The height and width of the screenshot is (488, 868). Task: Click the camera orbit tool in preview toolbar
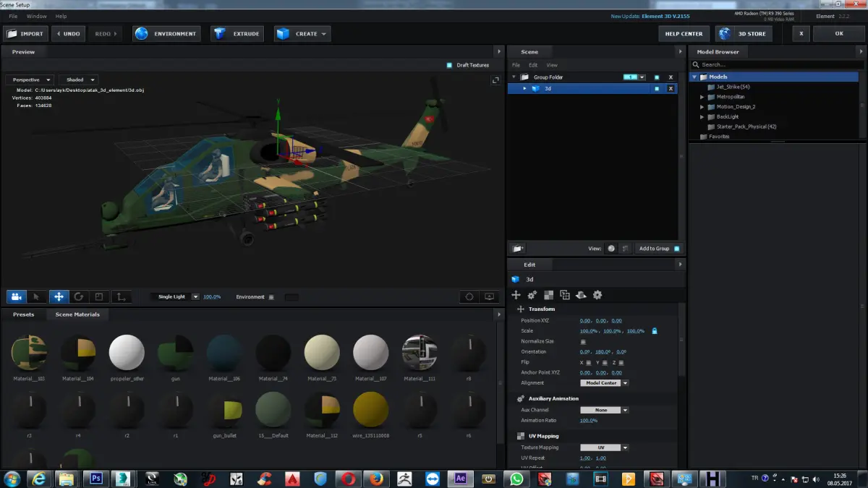[x=16, y=296]
